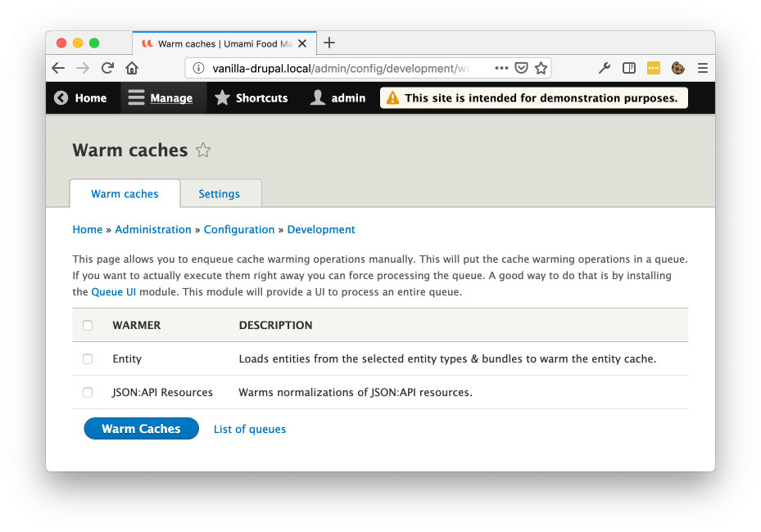Open Shortcuts in the admin toolbar
761x532 pixels.
coord(251,98)
